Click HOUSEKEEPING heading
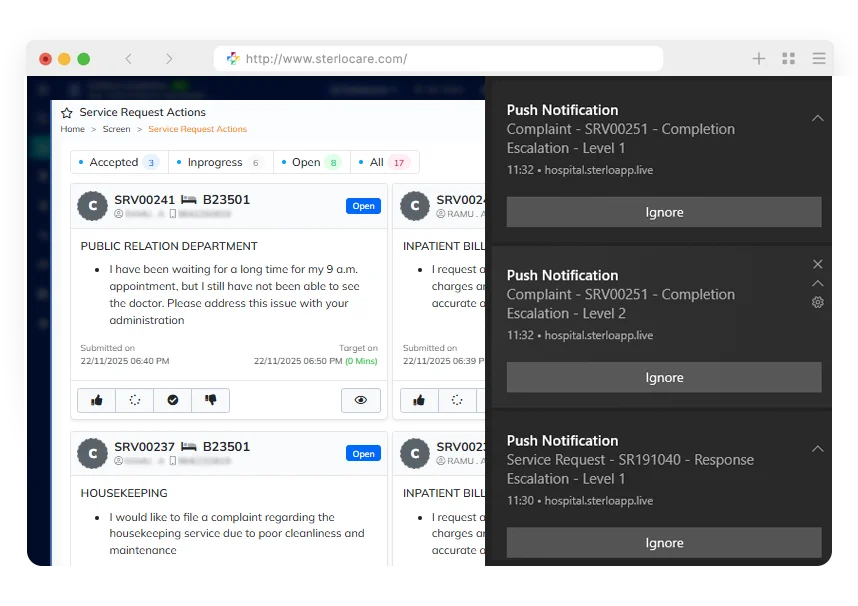This screenshot has height=606, width=858. tap(124, 493)
